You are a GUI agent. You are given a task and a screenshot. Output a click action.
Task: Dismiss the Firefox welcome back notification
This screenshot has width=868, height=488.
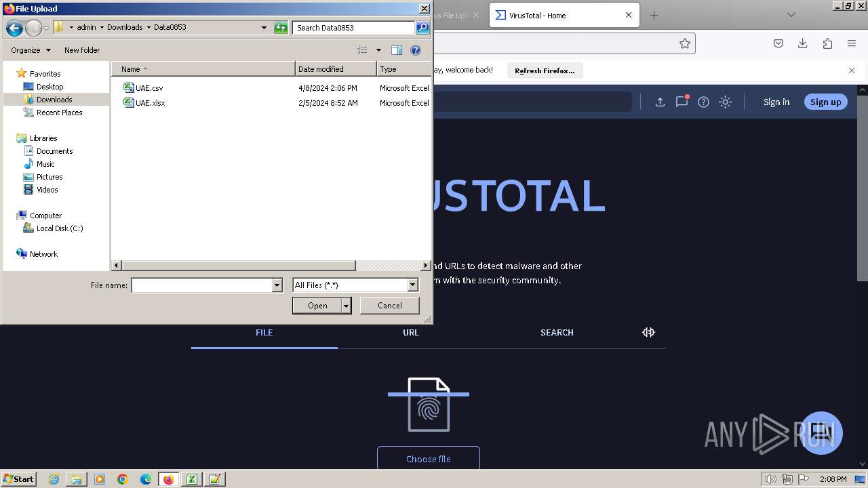[852, 70]
